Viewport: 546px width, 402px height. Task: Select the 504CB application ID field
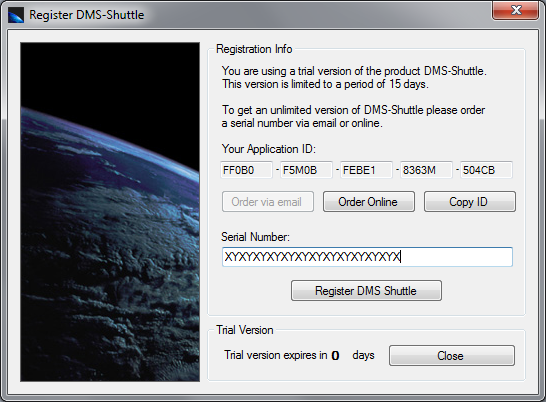tap(486, 170)
